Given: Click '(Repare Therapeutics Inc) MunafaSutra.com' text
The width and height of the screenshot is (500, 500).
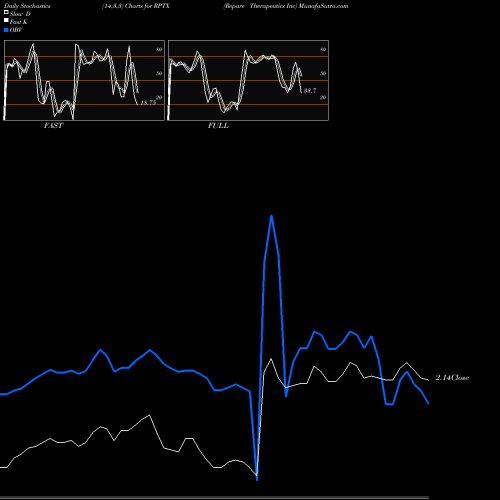Looking at the screenshot, I should (x=286, y=6).
